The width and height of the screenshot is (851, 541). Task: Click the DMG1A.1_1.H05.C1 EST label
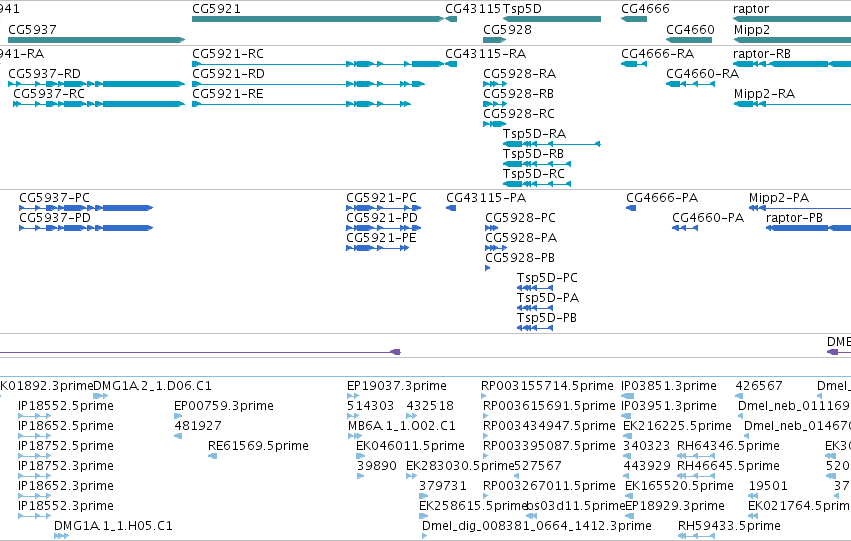pyautogui.click(x=113, y=526)
